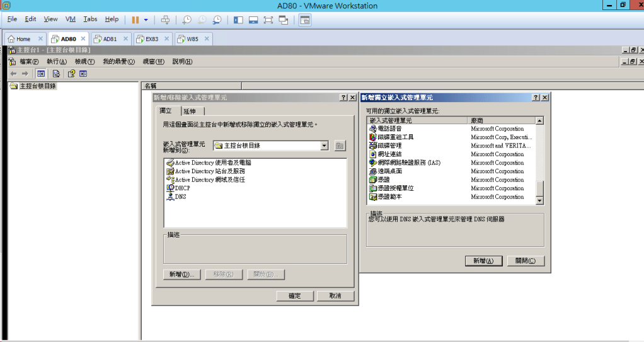Switch to the EX83 virtual machine tab
The width and height of the screenshot is (644, 342).
pos(151,39)
